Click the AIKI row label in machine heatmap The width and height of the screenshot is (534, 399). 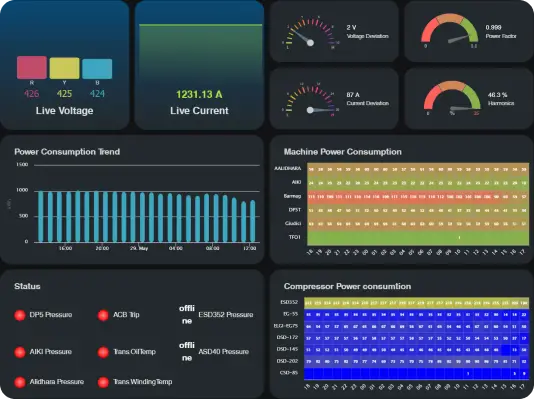coord(296,182)
